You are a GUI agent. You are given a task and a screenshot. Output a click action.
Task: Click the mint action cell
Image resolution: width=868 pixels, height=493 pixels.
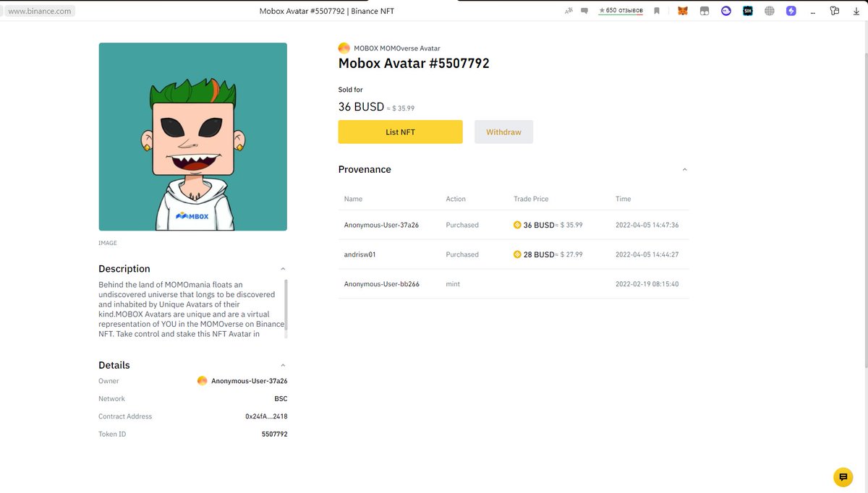[x=453, y=284]
